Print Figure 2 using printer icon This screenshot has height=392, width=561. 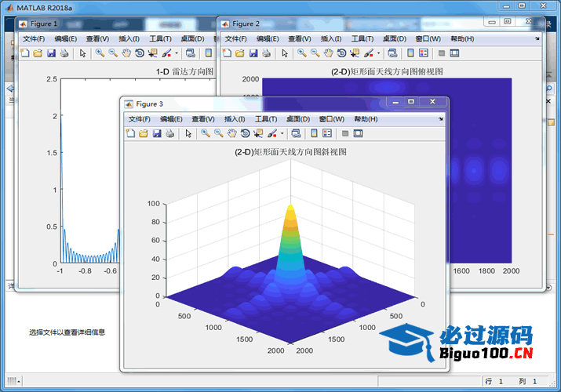click(267, 53)
